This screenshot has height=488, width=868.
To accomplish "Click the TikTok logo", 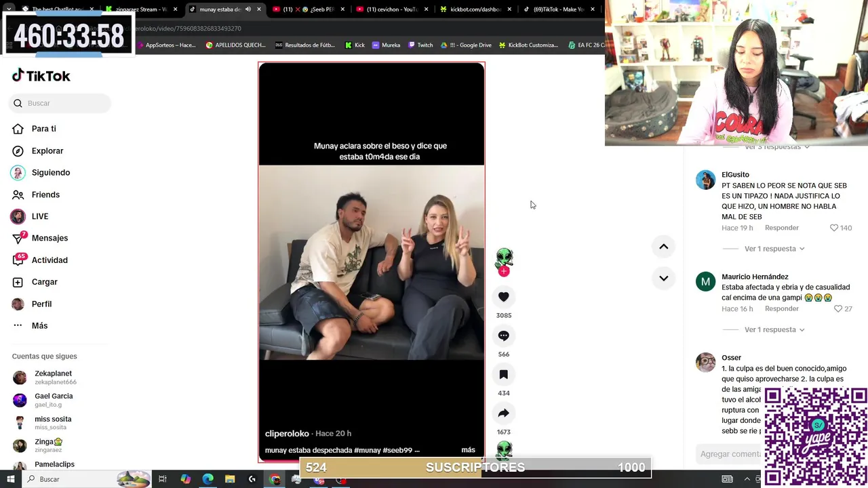I will pos(41,76).
